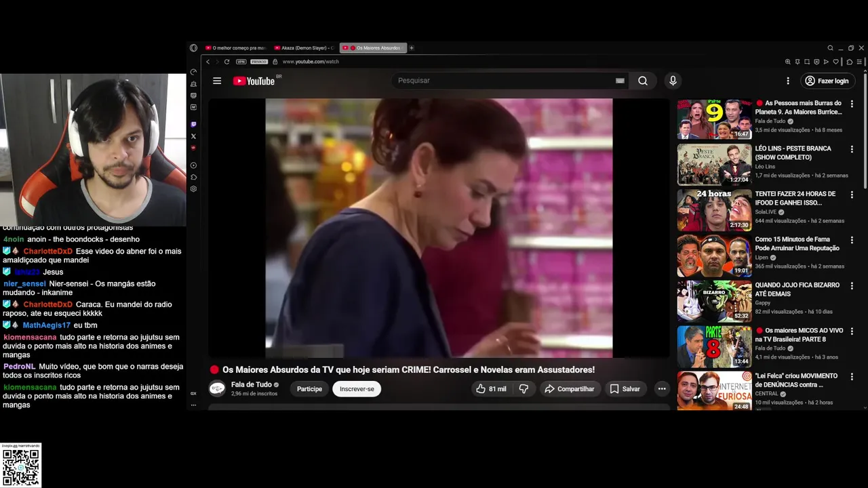The height and width of the screenshot is (488, 868).
Task: Click the padlock site info icon
Action: [x=275, y=62]
